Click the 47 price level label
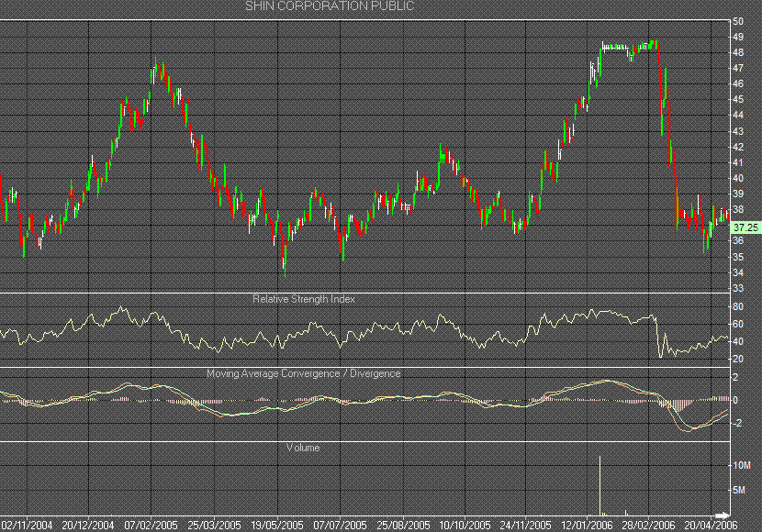This screenshot has width=762, height=532. click(x=738, y=68)
